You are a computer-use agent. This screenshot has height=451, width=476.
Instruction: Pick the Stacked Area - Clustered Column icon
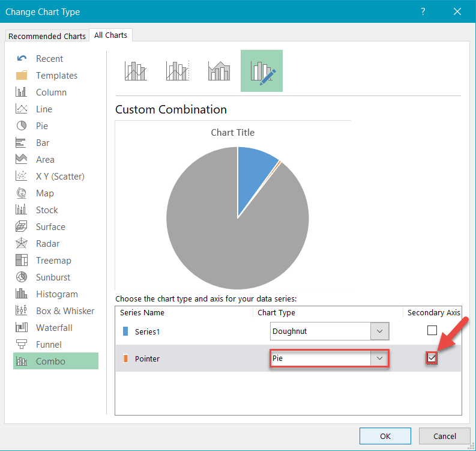coord(219,71)
